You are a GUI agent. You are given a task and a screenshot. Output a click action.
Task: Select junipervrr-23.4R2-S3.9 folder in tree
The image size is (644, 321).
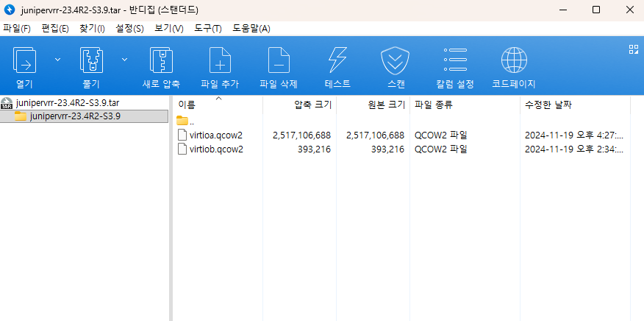coord(75,116)
